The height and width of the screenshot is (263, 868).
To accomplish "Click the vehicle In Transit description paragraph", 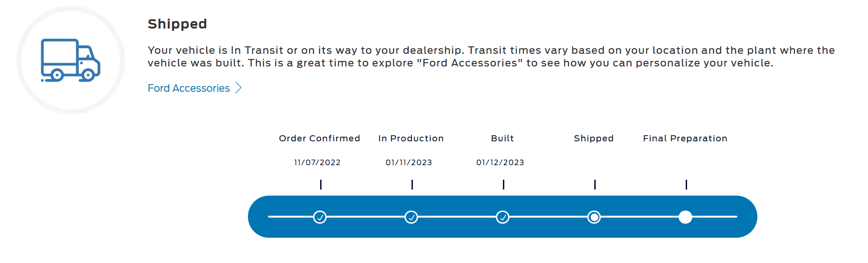I will tap(469, 57).
